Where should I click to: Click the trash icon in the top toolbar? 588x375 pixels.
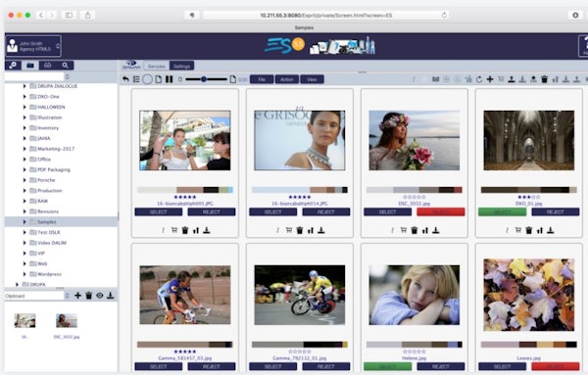pos(544,79)
